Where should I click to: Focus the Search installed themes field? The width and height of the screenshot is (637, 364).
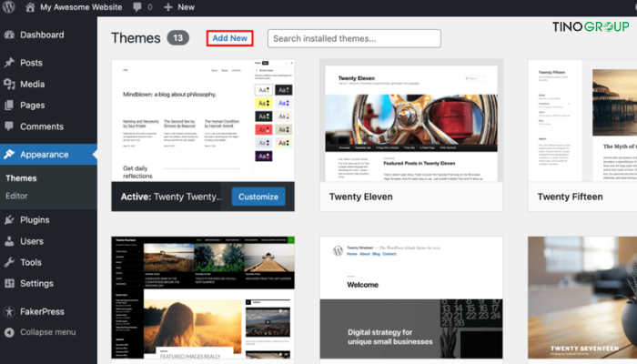(354, 38)
